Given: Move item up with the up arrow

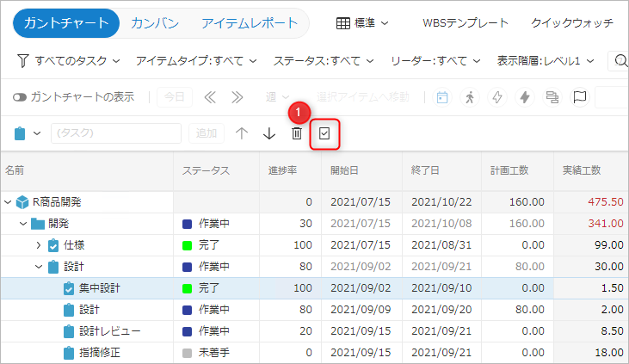Looking at the screenshot, I should (x=242, y=133).
